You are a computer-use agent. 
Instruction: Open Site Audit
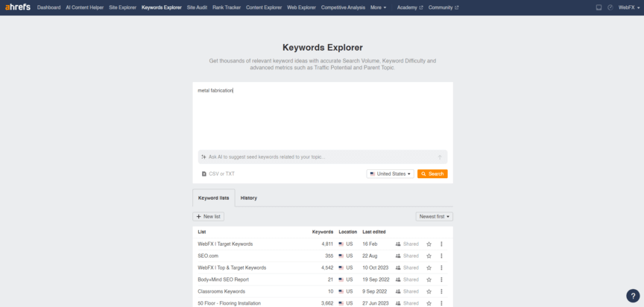point(197,7)
